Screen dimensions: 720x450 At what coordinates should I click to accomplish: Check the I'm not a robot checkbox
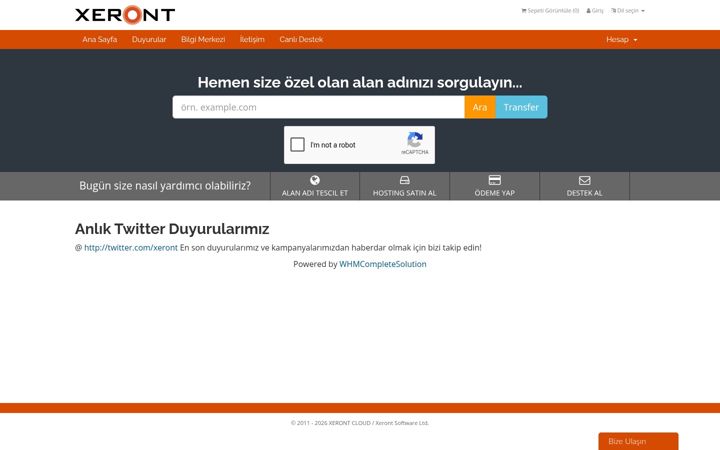(298, 145)
